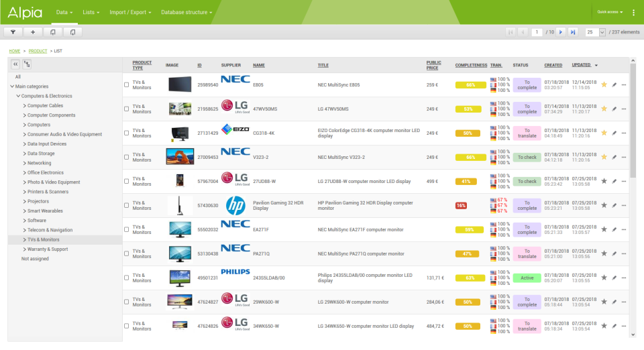Click red 16% completeness badge for HP
Image resolution: width=644 pixels, height=350 pixels.
point(461,206)
